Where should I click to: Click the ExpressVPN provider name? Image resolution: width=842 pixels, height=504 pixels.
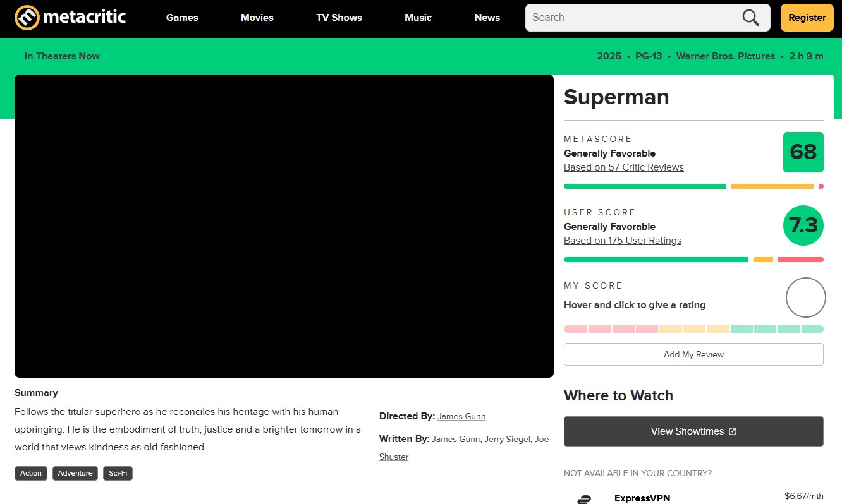(x=642, y=498)
